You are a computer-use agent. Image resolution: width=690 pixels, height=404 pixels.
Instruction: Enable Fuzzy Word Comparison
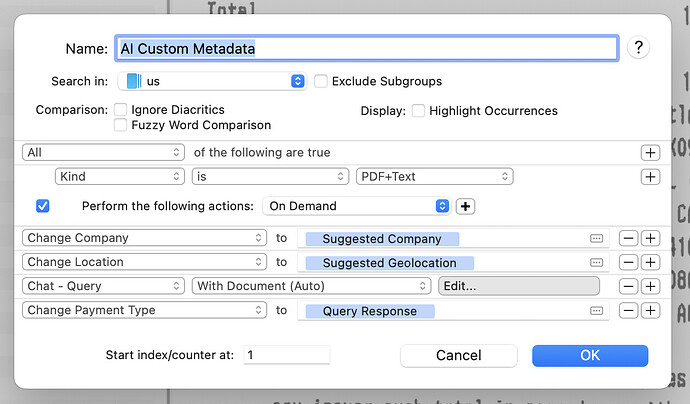[x=121, y=125]
